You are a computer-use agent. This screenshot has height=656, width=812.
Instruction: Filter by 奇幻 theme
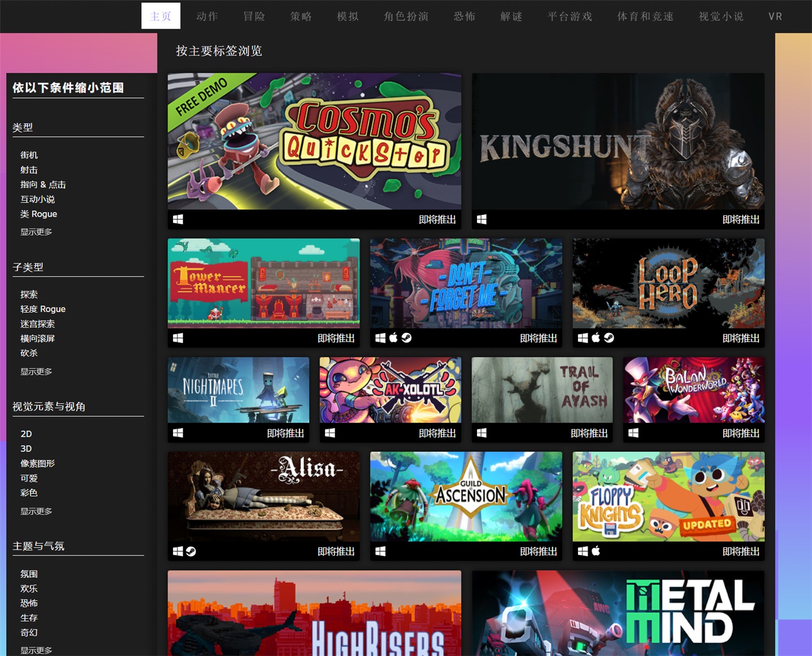pyautogui.click(x=29, y=632)
